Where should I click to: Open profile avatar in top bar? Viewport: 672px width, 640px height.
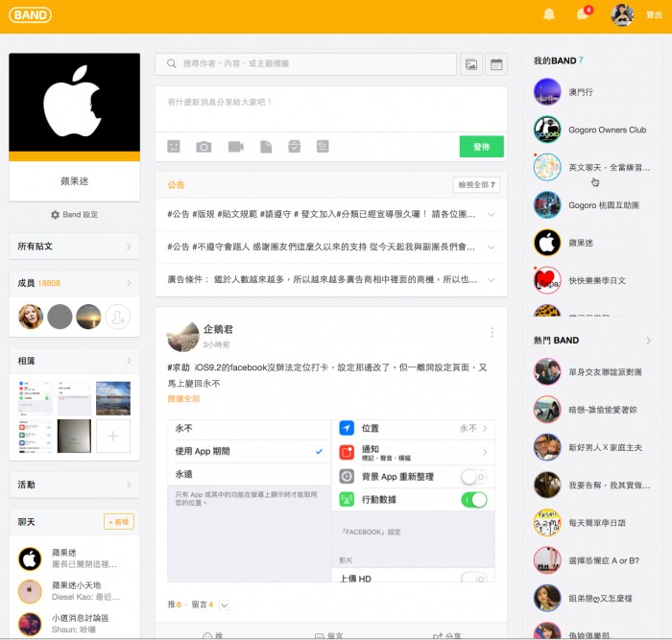(x=622, y=15)
